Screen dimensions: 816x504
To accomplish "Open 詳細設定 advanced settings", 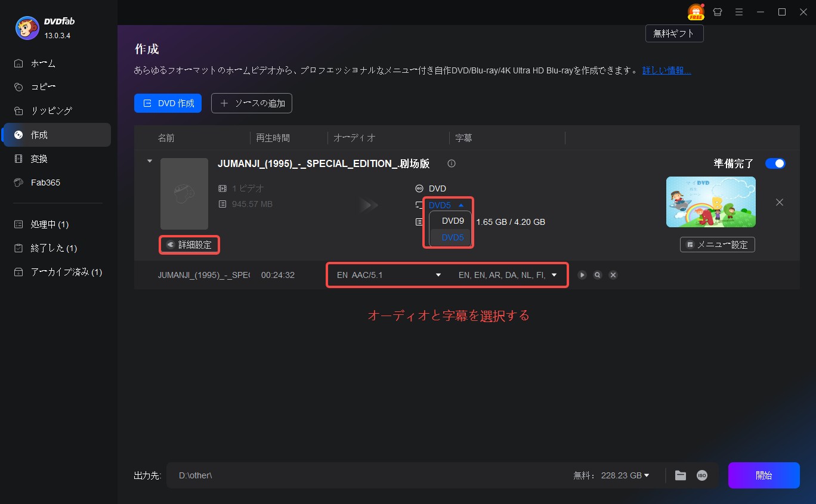I will point(190,245).
